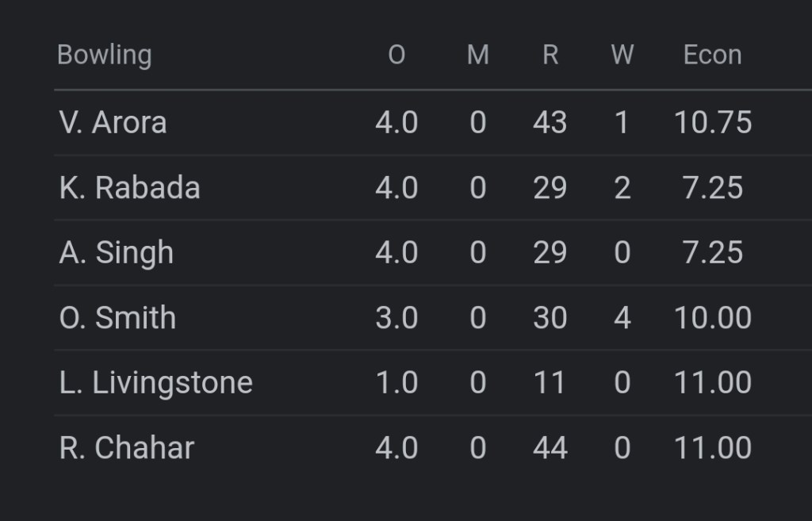View L. Livingstone's player page
The width and height of the screenshot is (812, 521).
click(x=155, y=383)
